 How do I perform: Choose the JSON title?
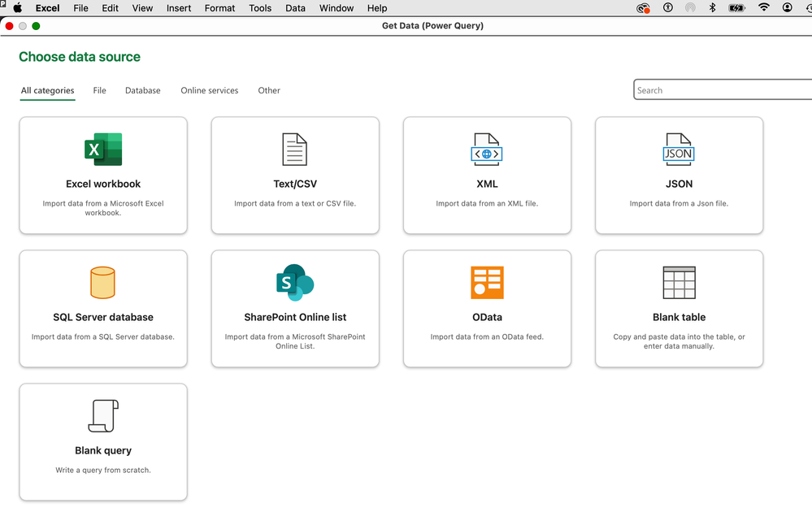tap(679, 184)
